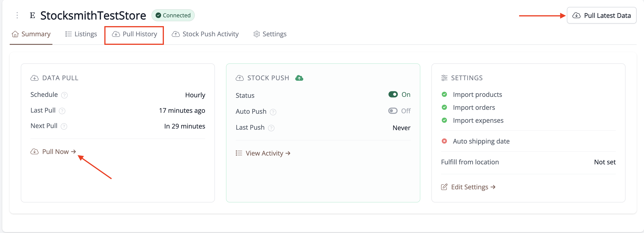Click the Last Pull help icon
Image resolution: width=644 pixels, height=233 pixels.
point(62,111)
